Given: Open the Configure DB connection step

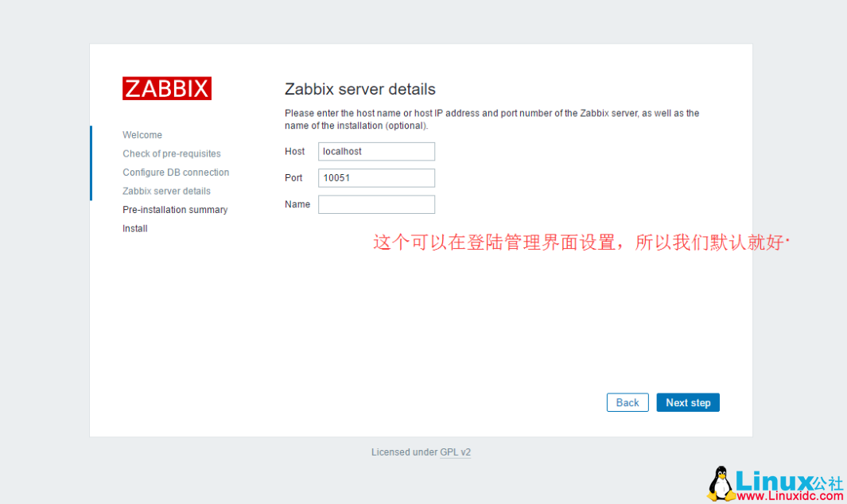Looking at the screenshot, I should click(176, 173).
